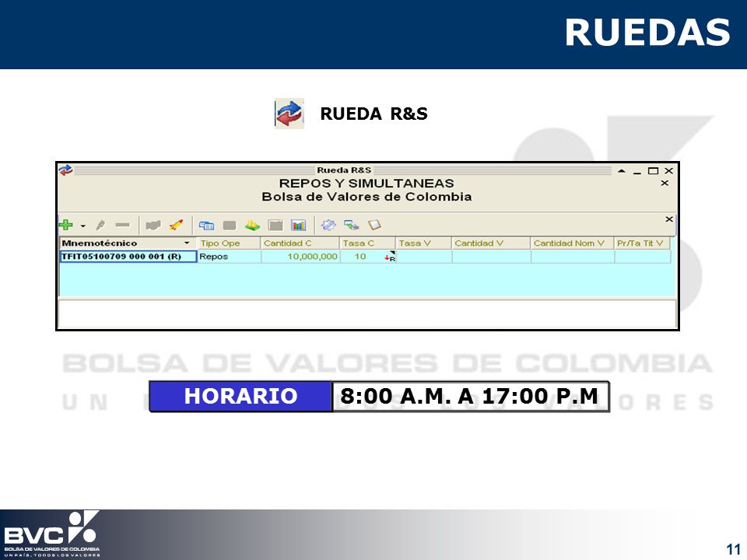Click the Tipo Ope column header
The height and width of the screenshot is (560, 747).
pyautogui.click(x=229, y=243)
